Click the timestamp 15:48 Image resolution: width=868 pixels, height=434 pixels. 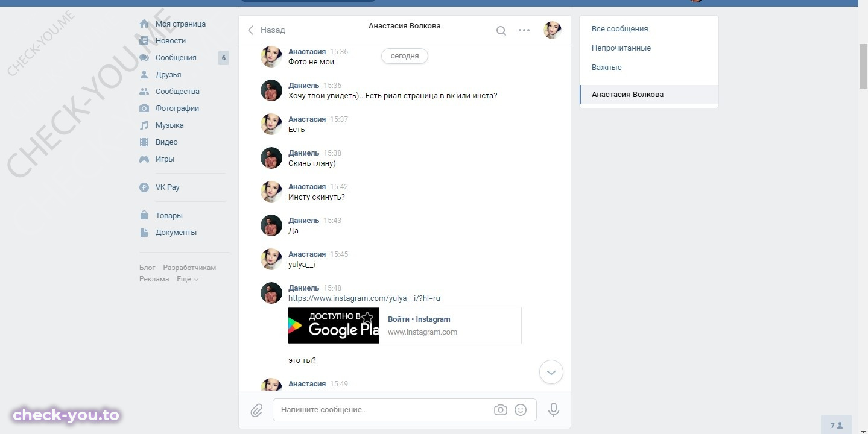point(332,288)
